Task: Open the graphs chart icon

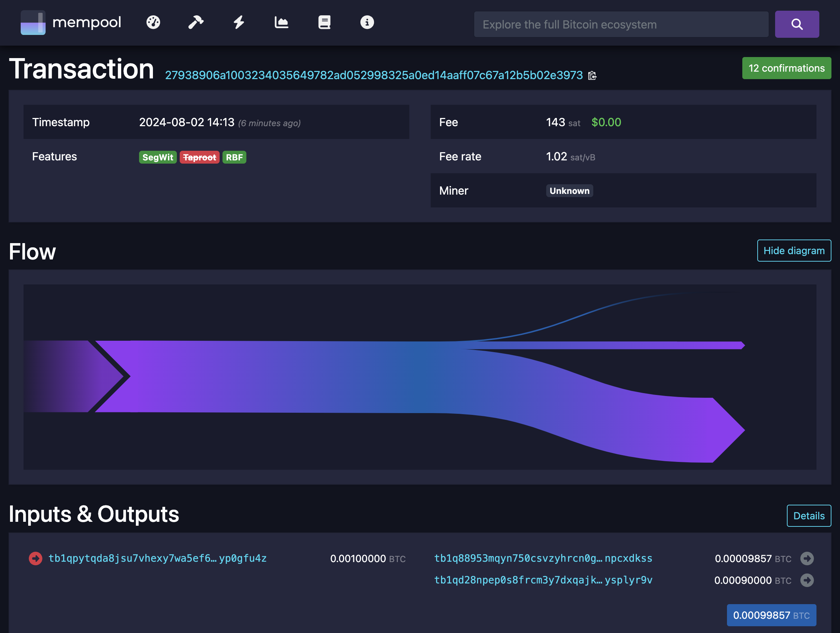Action: tap(281, 22)
